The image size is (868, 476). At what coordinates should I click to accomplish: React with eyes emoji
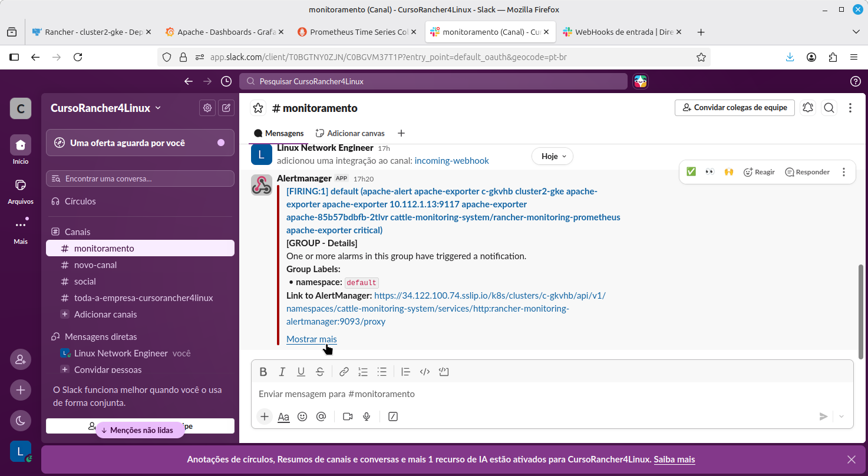coord(710,172)
